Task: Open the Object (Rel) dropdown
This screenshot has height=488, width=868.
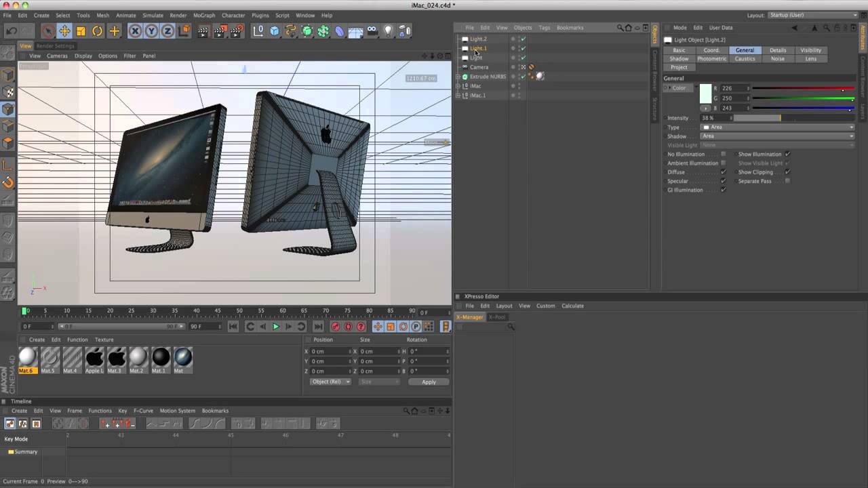Action: pos(330,382)
